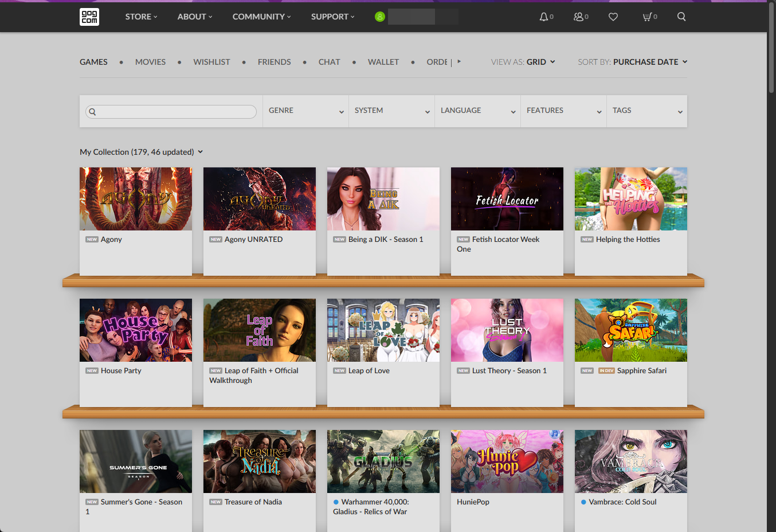The image size is (776, 532).
Task: Click the Leap of Love title
Action: (x=369, y=371)
